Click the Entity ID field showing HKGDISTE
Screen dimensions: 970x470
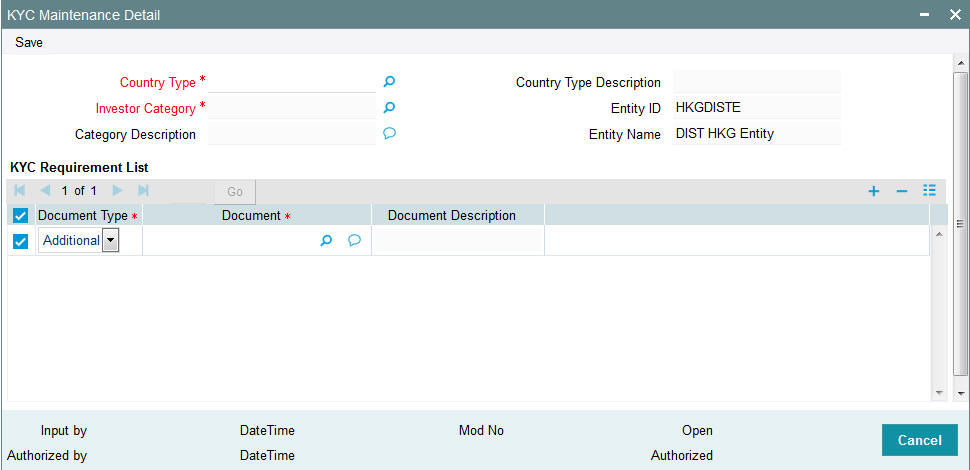click(757, 108)
